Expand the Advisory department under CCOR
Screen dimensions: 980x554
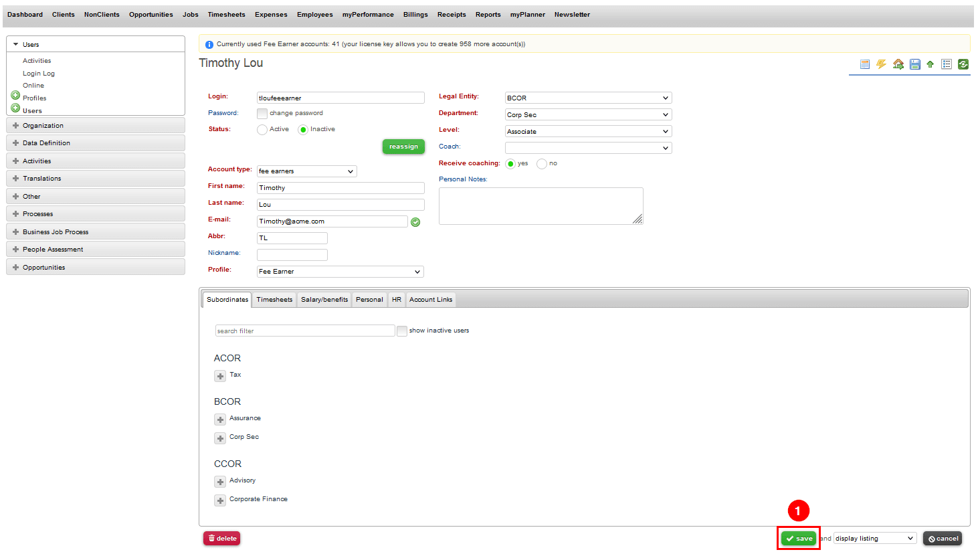pos(220,482)
